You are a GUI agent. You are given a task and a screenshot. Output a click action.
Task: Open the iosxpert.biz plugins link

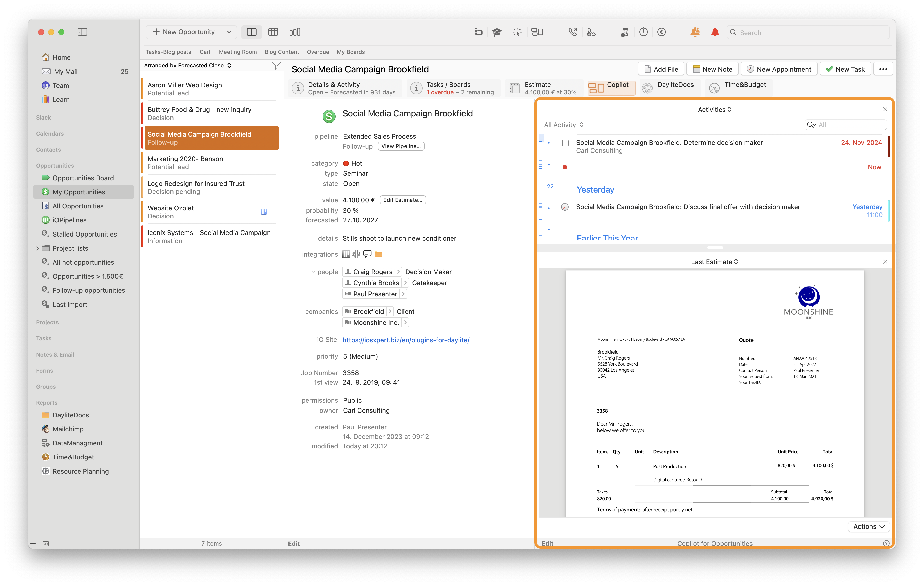(406, 340)
